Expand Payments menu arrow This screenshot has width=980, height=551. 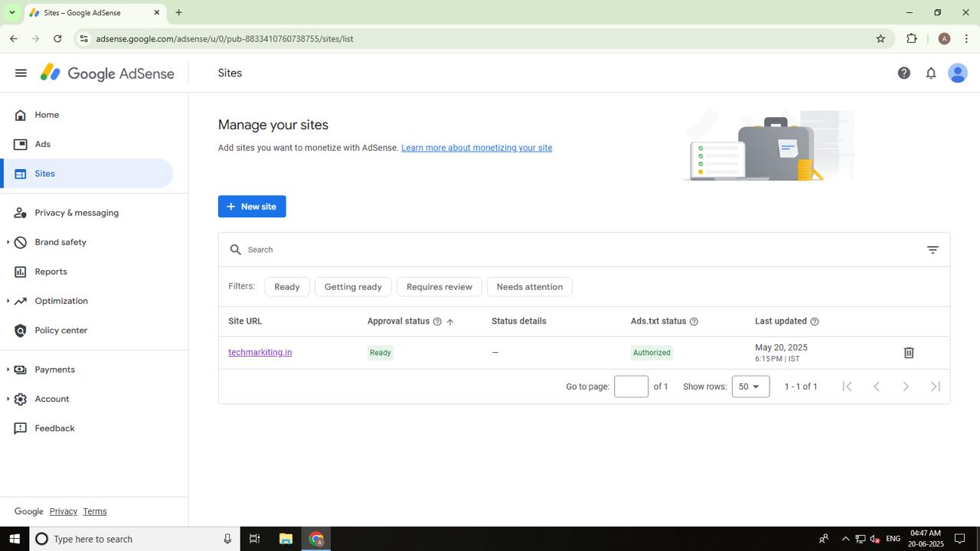pos(8,370)
